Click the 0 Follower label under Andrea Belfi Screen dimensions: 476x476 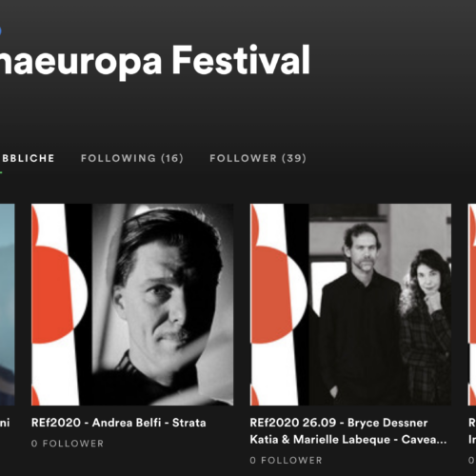[68, 444]
